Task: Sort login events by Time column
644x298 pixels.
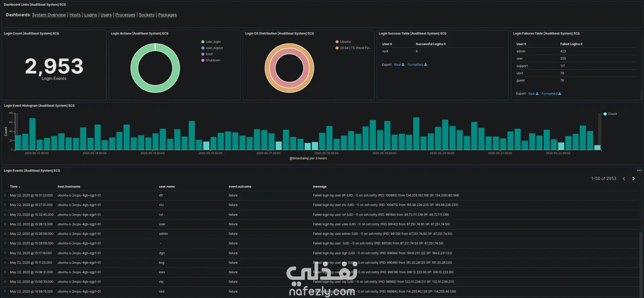Action: (x=15, y=187)
